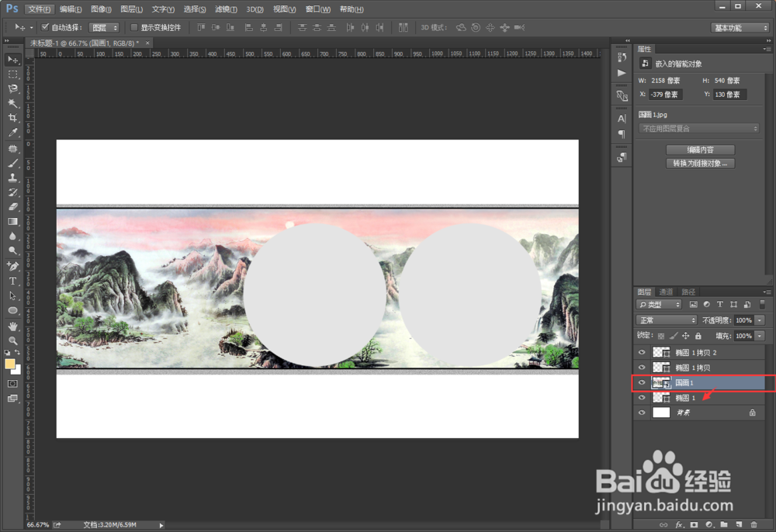The image size is (776, 532).
Task: Toggle lock transparent pixels
Action: tap(661, 336)
